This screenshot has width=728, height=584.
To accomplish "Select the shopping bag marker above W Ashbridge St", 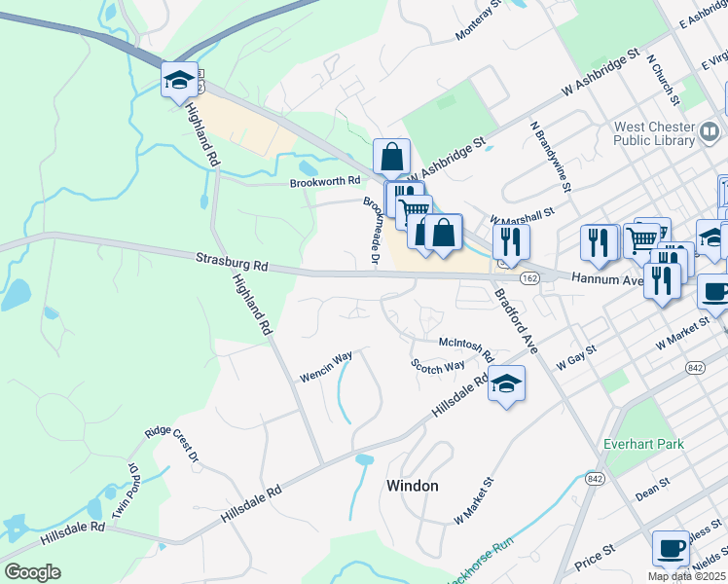I will (x=391, y=157).
